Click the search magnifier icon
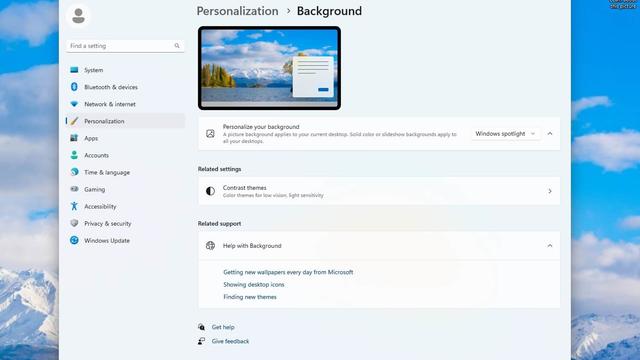 (177, 46)
